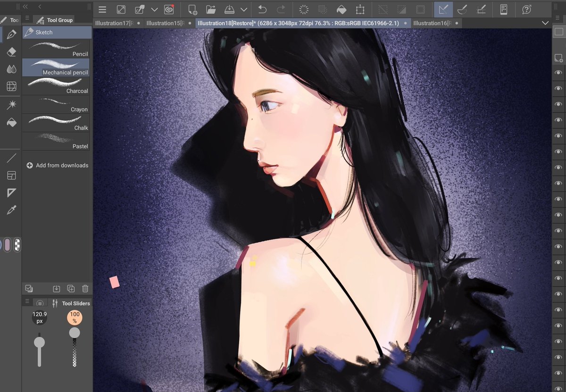
Task: Collapse the palette dock with double chevron
Action: (25, 7)
